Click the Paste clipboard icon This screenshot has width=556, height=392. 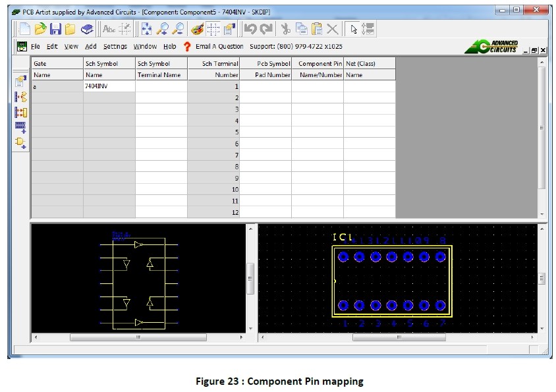click(x=317, y=28)
